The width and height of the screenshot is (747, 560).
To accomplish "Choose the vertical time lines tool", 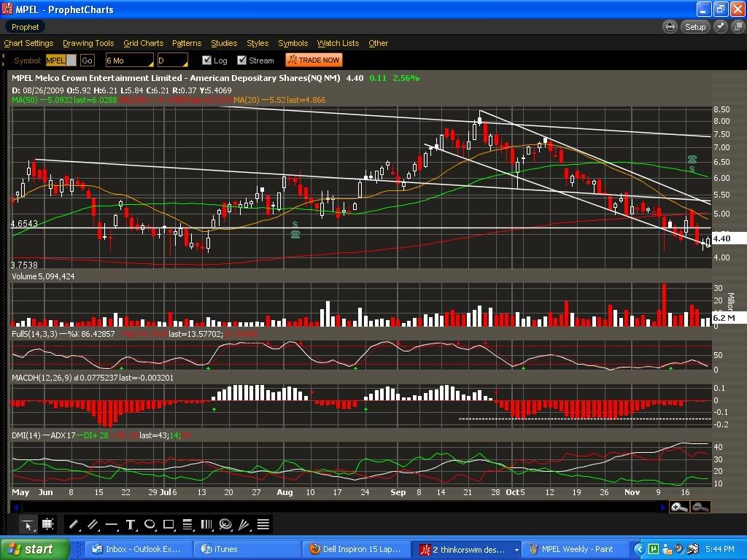I will pyautogui.click(x=206, y=525).
